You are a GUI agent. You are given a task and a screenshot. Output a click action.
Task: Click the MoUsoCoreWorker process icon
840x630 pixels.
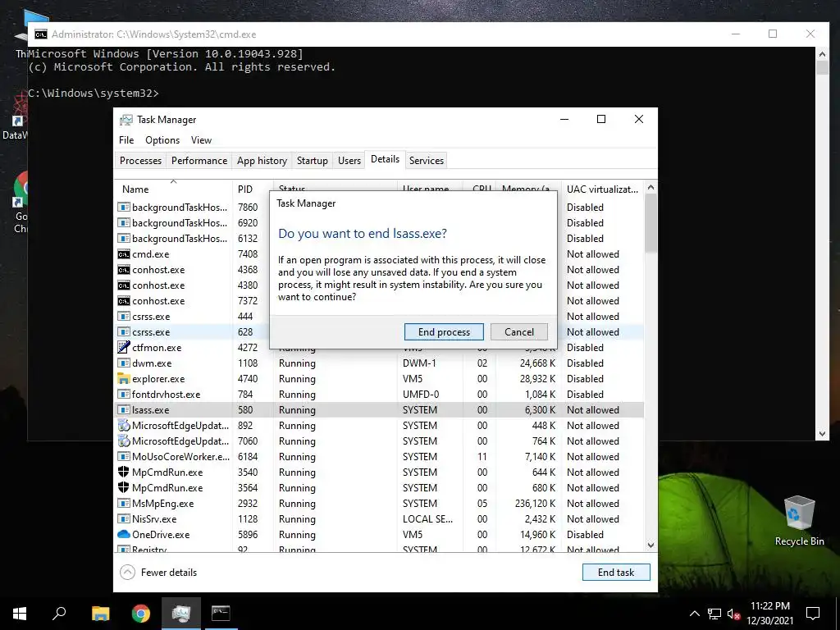(124, 456)
